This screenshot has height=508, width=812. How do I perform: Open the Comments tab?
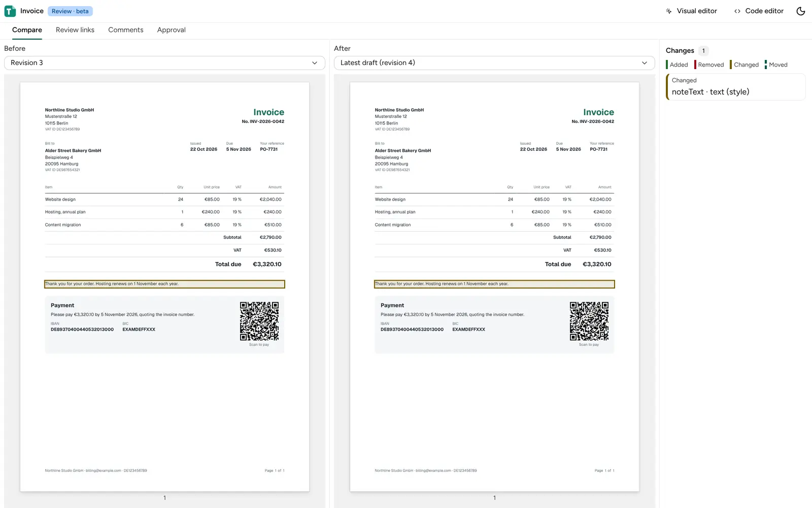tap(126, 30)
